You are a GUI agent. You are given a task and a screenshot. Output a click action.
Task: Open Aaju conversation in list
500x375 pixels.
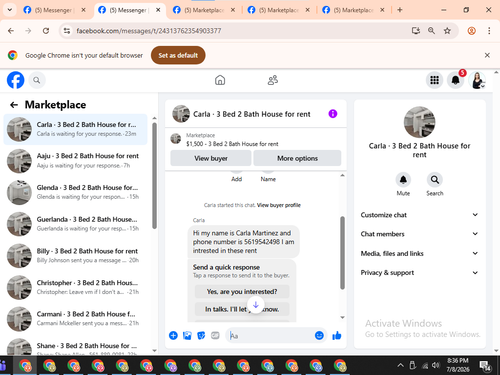pyautogui.click(x=75, y=161)
